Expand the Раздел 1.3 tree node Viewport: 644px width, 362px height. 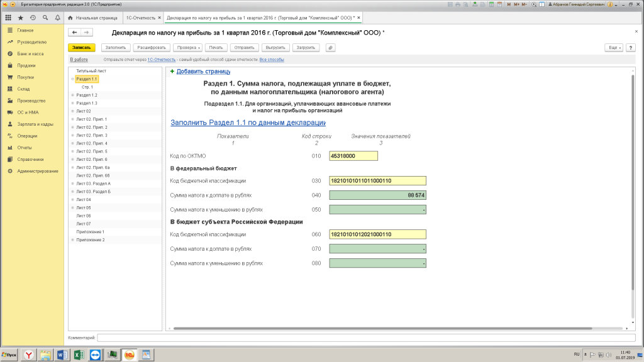click(73, 104)
